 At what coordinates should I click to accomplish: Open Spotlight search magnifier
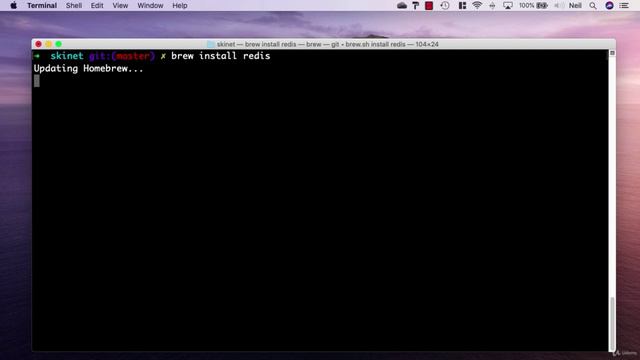593,5
